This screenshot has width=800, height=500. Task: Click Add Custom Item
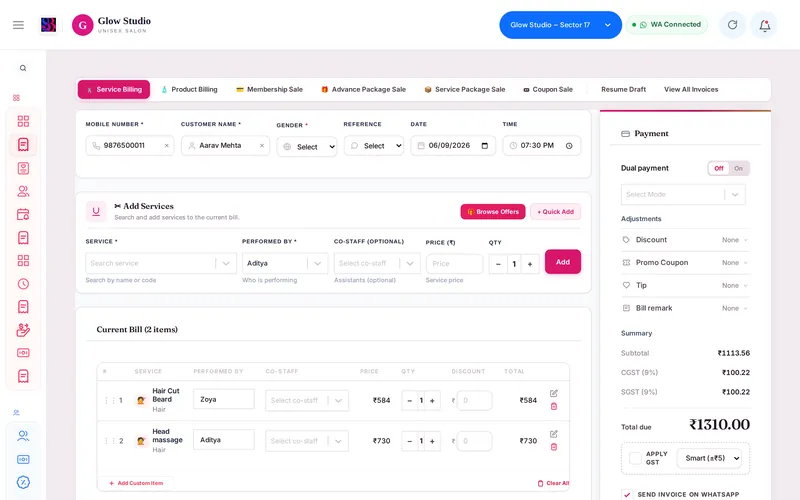pyautogui.click(x=136, y=483)
